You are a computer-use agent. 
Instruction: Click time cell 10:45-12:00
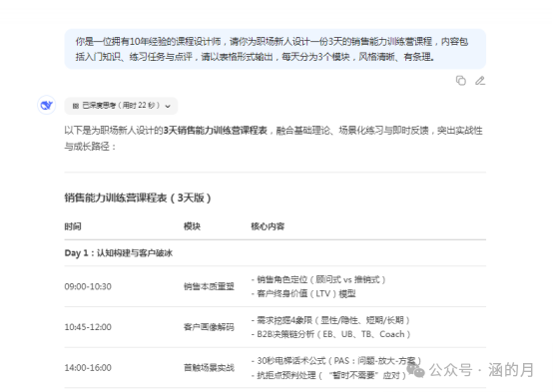tap(88, 327)
